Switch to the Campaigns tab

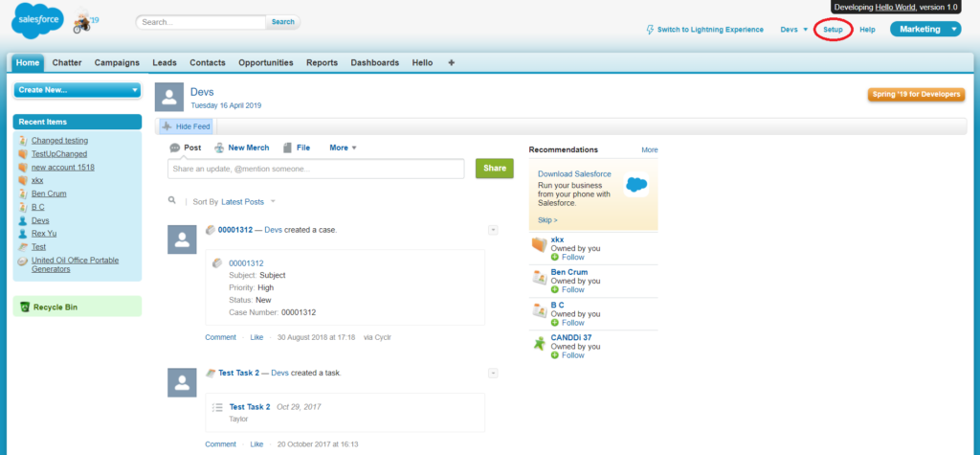click(x=117, y=62)
